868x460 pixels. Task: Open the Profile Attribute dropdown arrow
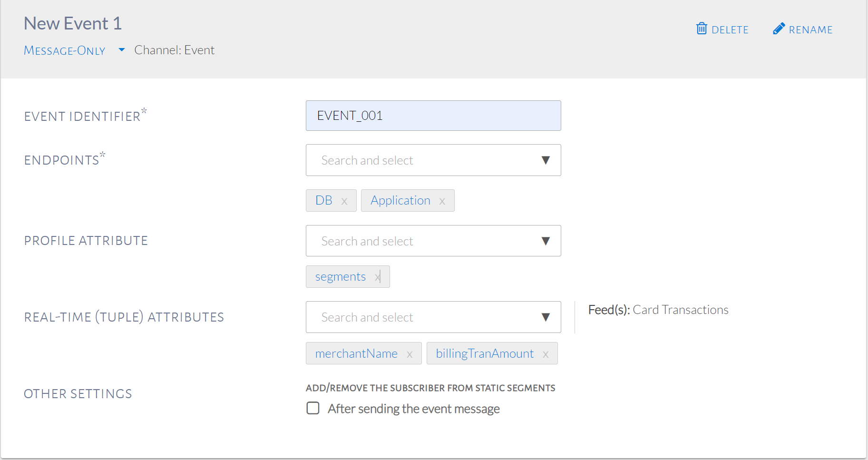coord(546,241)
